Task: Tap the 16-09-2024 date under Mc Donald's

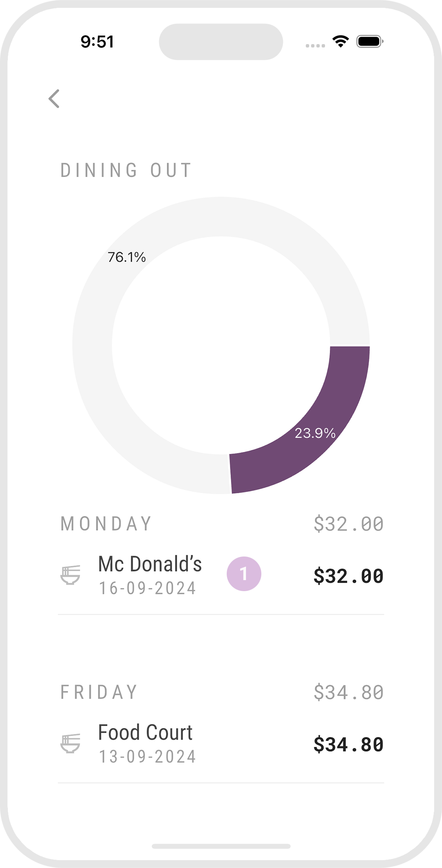Action: (x=147, y=588)
